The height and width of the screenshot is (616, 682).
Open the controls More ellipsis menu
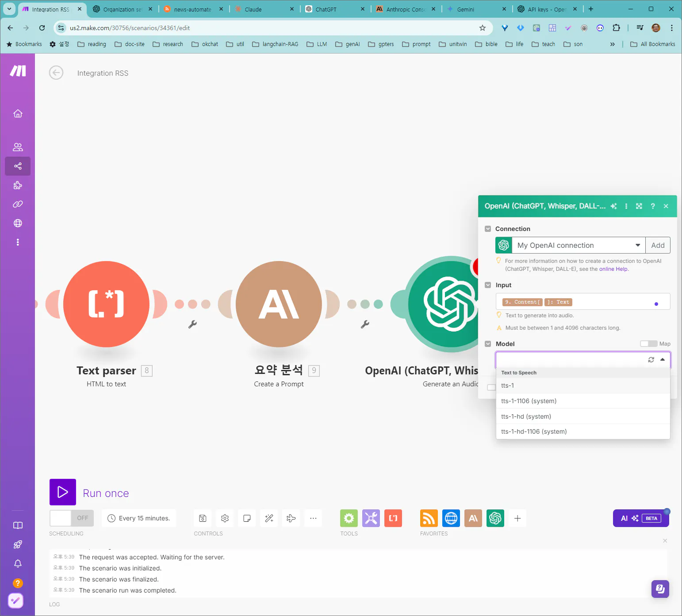coord(313,518)
